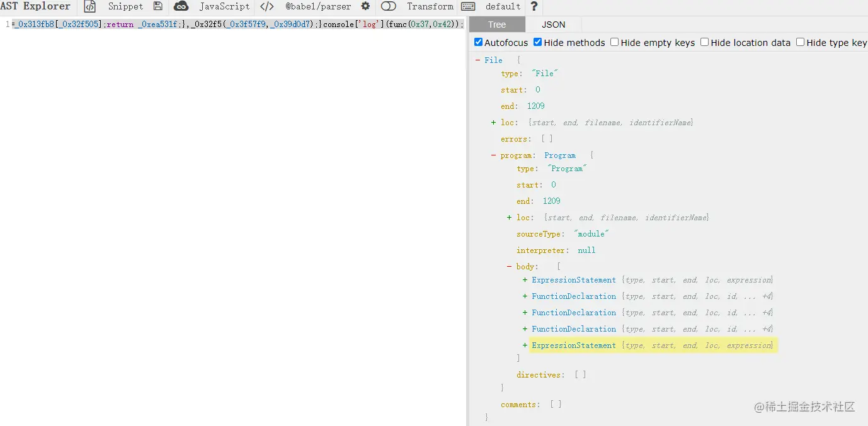Expand the File loc node
The width and height of the screenshot is (868, 426).
494,123
